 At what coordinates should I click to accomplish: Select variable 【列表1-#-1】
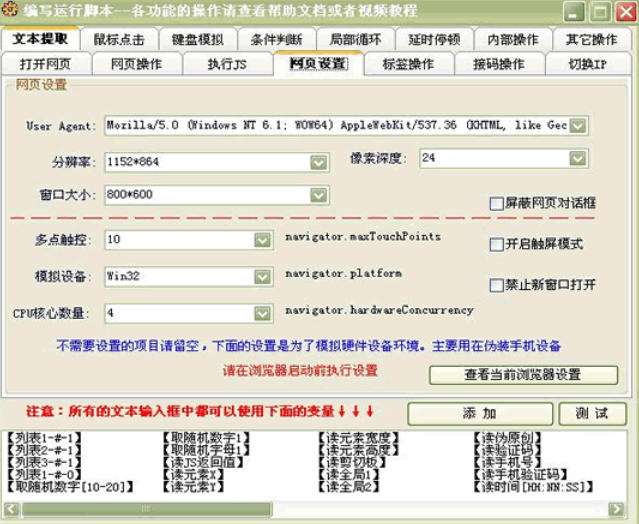coord(44,438)
